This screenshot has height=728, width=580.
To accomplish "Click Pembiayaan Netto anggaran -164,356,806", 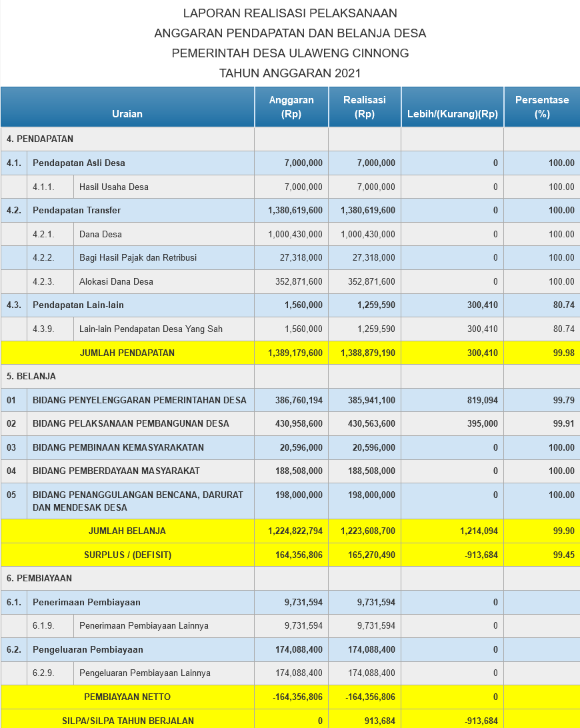I will (x=297, y=697).
